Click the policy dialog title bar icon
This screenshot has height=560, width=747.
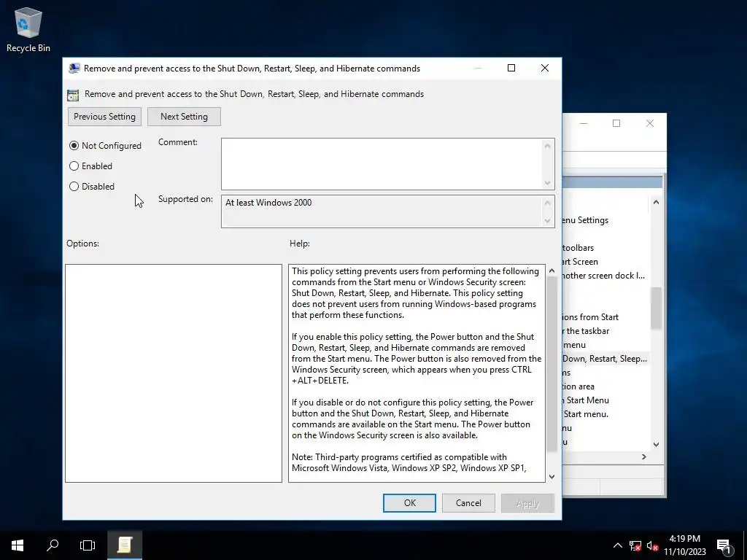click(x=74, y=68)
